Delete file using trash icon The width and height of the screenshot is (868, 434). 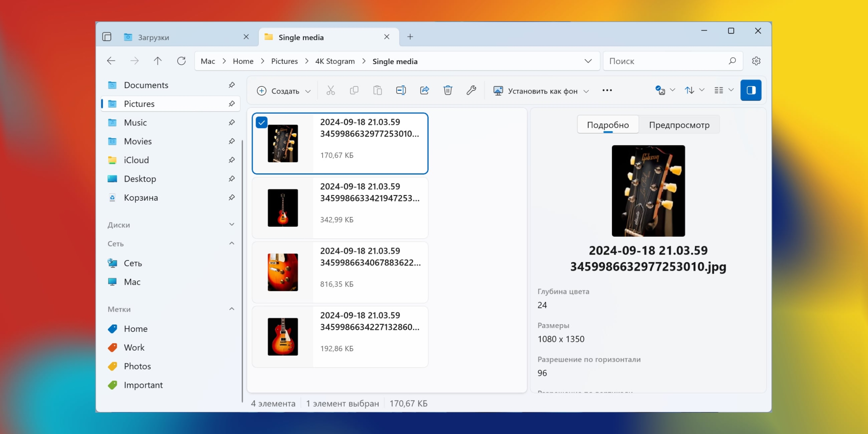tap(448, 91)
